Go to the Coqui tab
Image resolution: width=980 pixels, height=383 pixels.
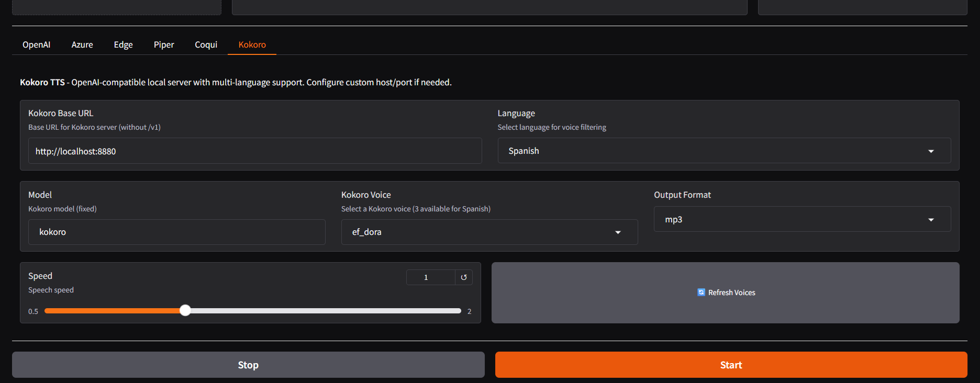(x=206, y=45)
